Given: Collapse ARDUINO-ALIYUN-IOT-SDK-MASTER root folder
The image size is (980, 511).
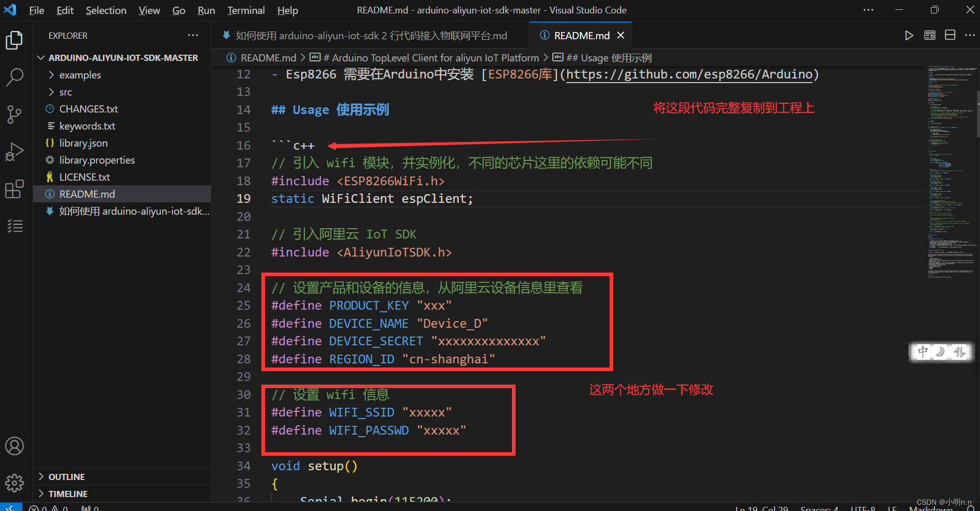Looking at the screenshot, I should point(123,58).
